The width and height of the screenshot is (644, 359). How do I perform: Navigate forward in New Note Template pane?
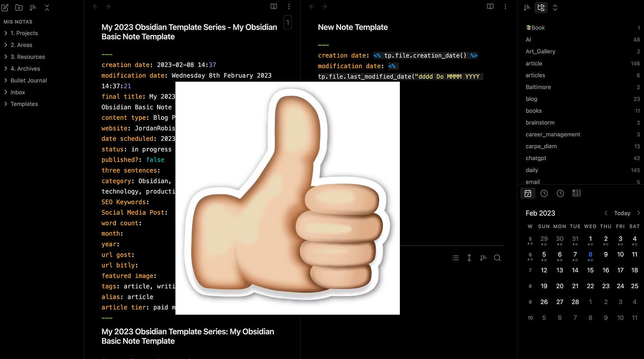pos(324,7)
